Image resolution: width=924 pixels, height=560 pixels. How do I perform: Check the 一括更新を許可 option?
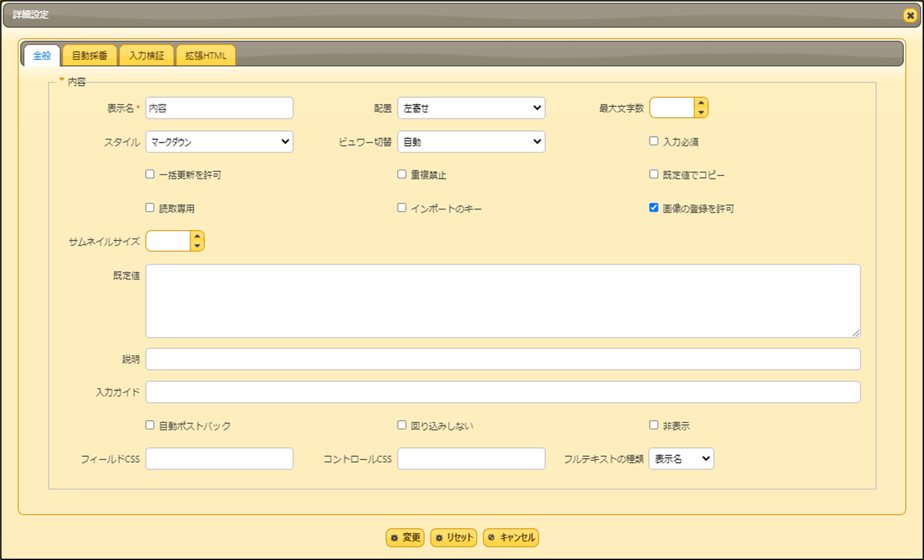click(x=150, y=175)
